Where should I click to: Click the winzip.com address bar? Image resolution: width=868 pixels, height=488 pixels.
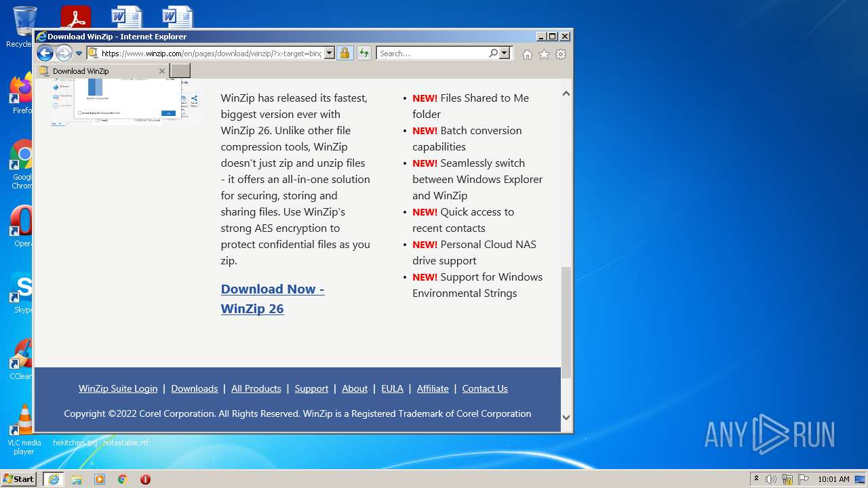pyautogui.click(x=205, y=53)
